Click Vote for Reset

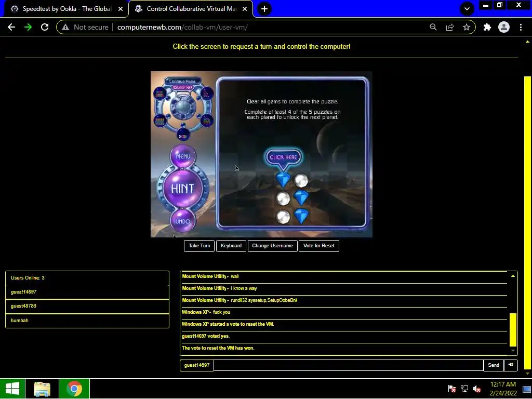[x=318, y=246]
